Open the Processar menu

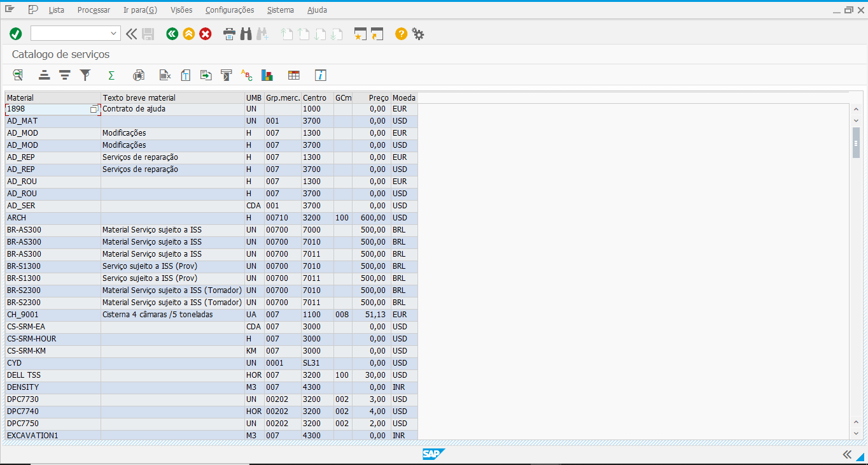pyautogui.click(x=94, y=10)
